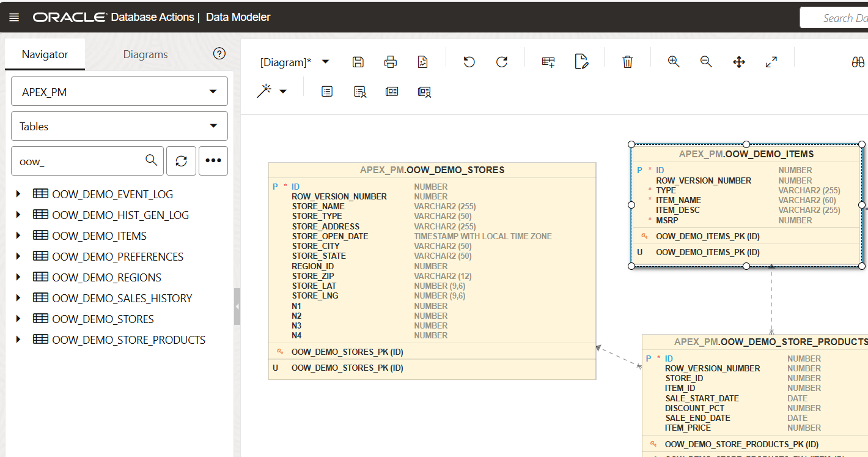This screenshot has height=457, width=868.
Task: Select APEX_PM.OOW_DEMO_STORES table title
Action: point(432,169)
